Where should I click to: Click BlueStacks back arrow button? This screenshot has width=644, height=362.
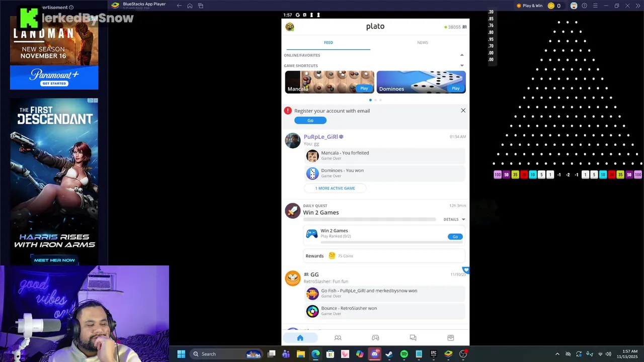coord(179,6)
